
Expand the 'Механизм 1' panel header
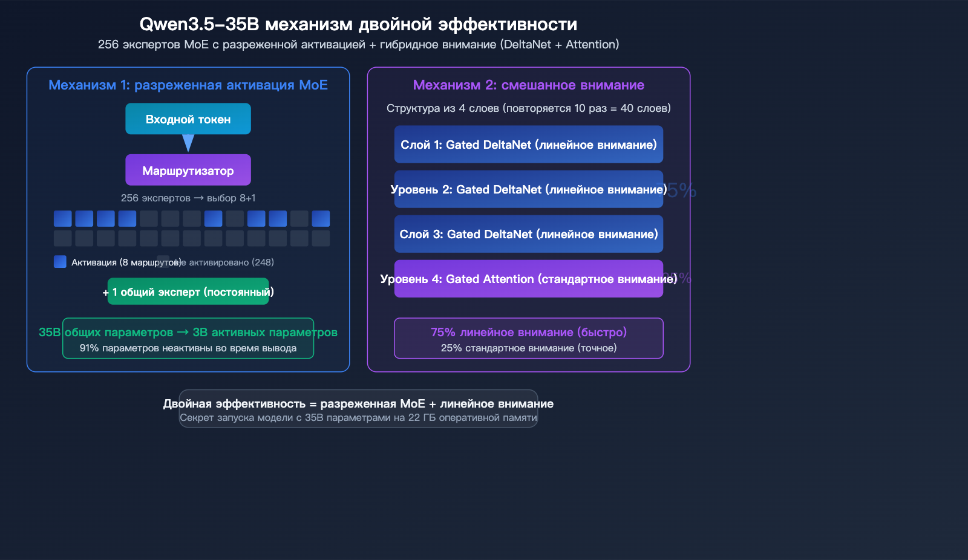tap(188, 85)
